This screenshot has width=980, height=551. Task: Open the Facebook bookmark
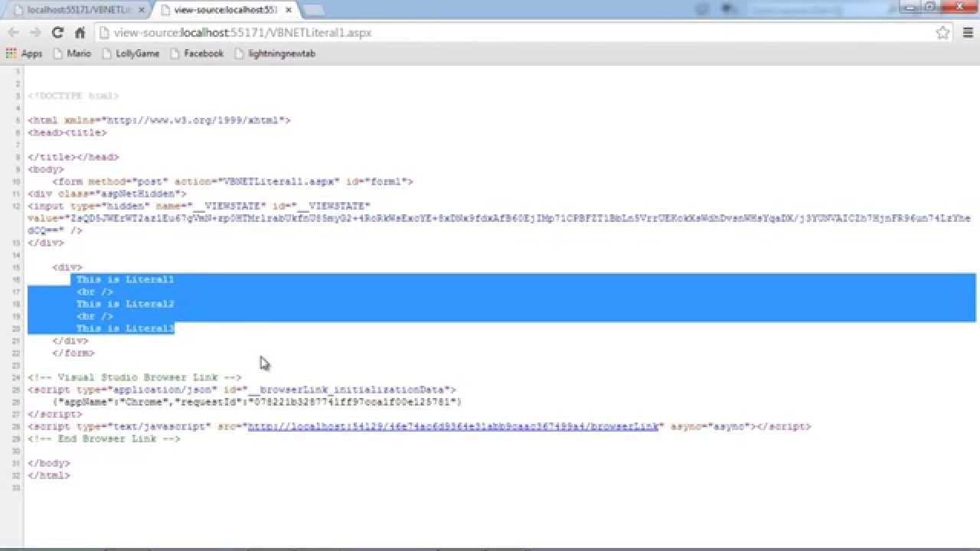pyautogui.click(x=197, y=54)
